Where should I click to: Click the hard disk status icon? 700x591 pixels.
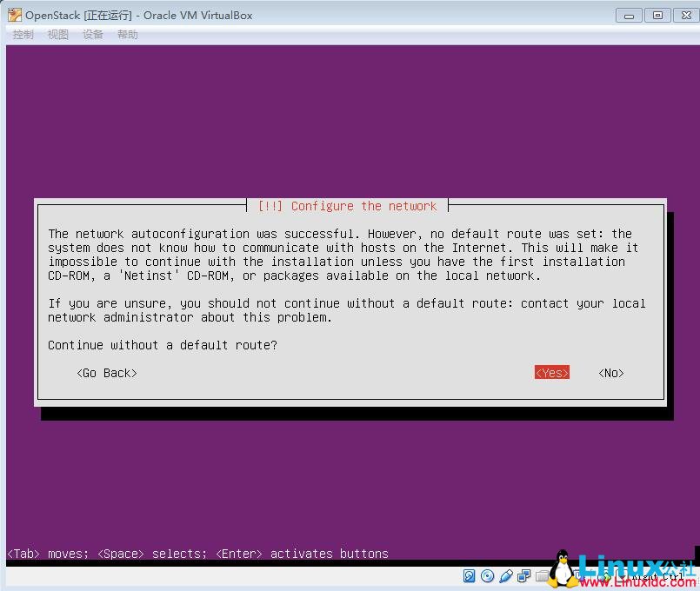(470, 575)
